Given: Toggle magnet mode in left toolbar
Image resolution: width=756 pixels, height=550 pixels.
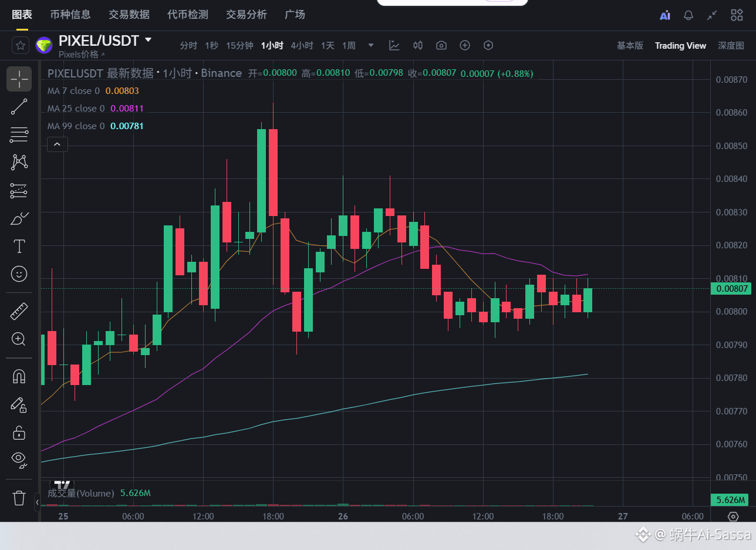Looking at the screenshot, I should pos(19,376).
